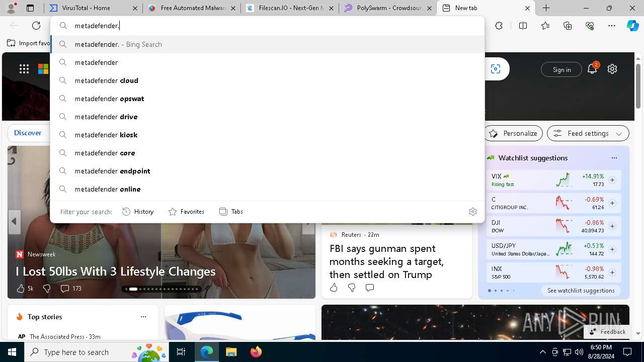Click the Sign in button
This screenshot has height=362, width=644.
(x=561, y=69)
